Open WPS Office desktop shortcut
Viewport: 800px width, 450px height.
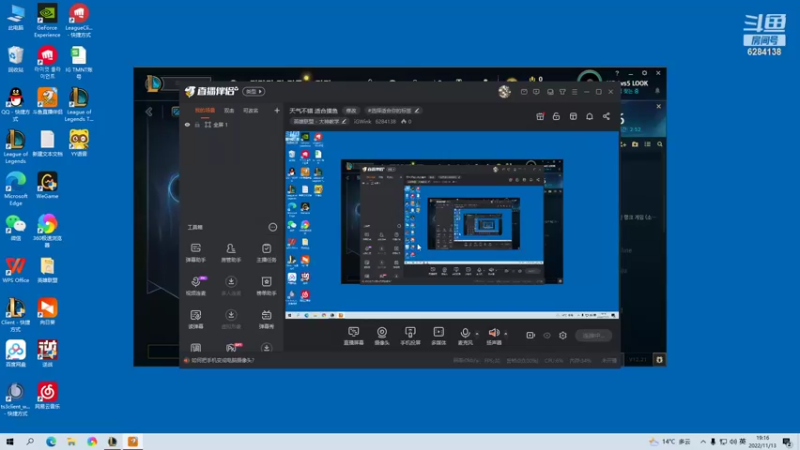click(x=15, y=270)
